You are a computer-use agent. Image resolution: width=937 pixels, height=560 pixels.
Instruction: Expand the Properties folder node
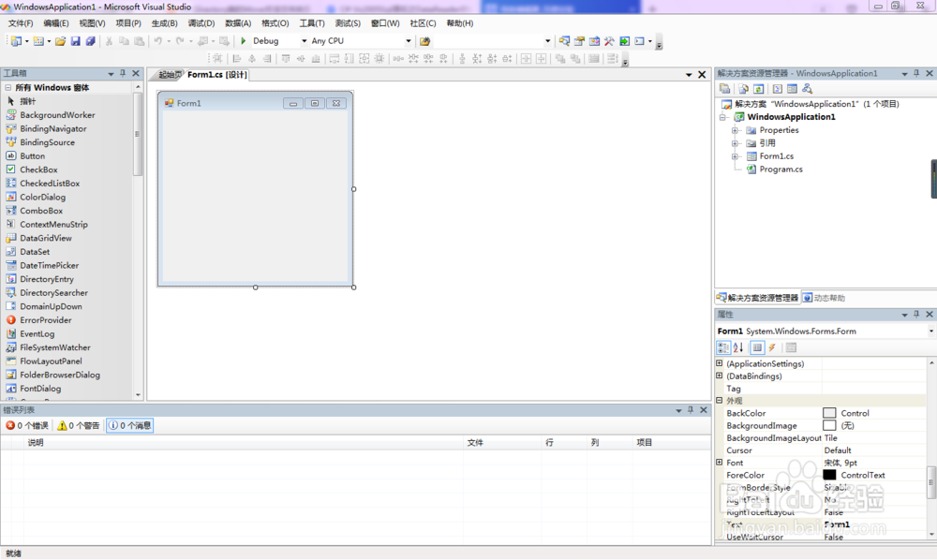click(x=735, y=130)
